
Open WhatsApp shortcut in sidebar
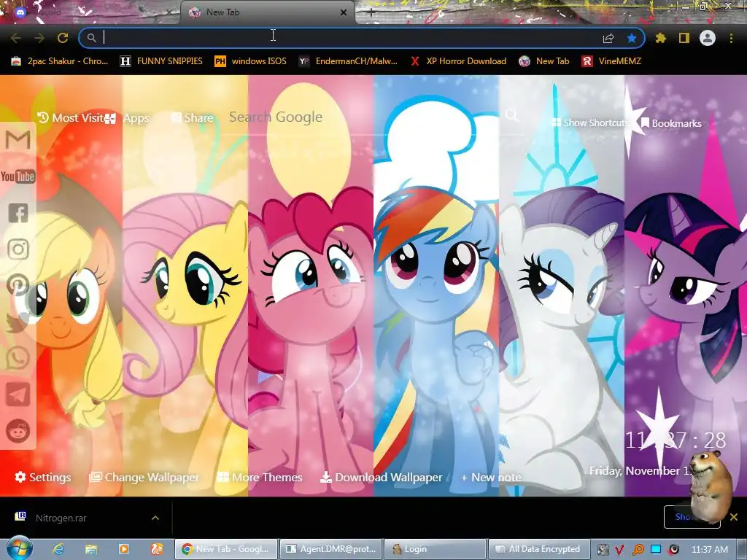click(18, 358)
